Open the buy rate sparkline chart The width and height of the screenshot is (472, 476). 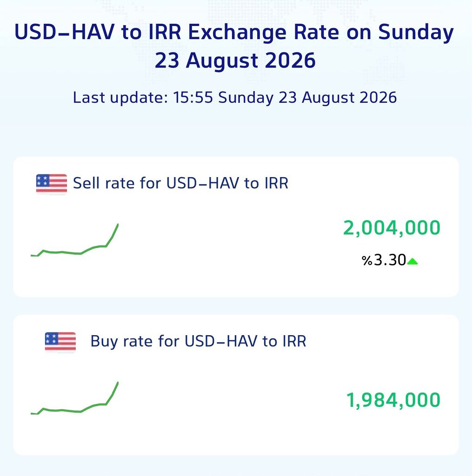pyautogui.click(x=74, y=398)
